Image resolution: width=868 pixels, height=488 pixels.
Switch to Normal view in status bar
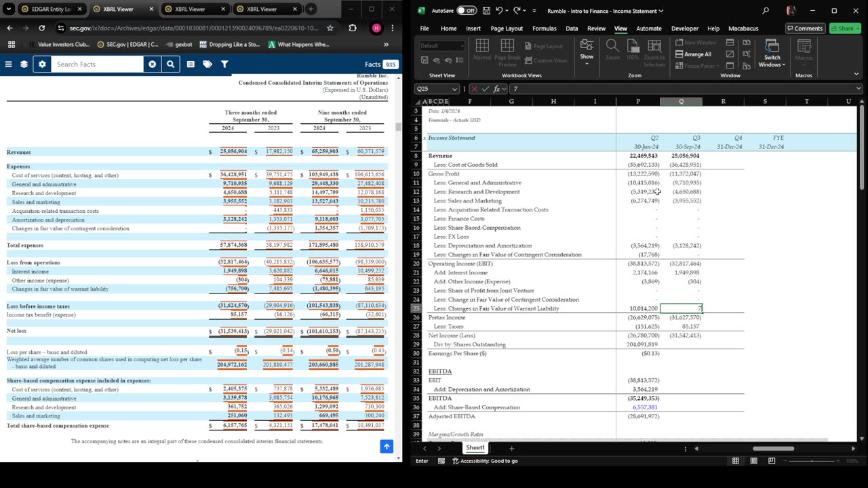[735, 461]
